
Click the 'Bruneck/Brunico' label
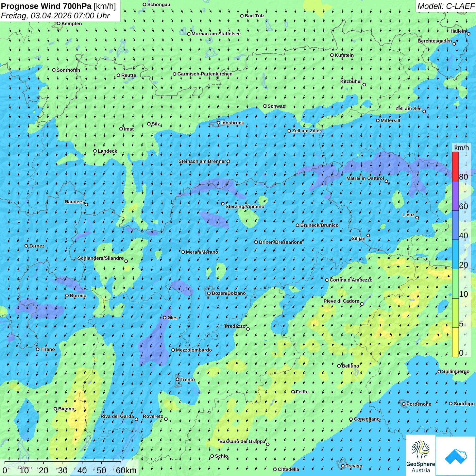pos(320,225)
